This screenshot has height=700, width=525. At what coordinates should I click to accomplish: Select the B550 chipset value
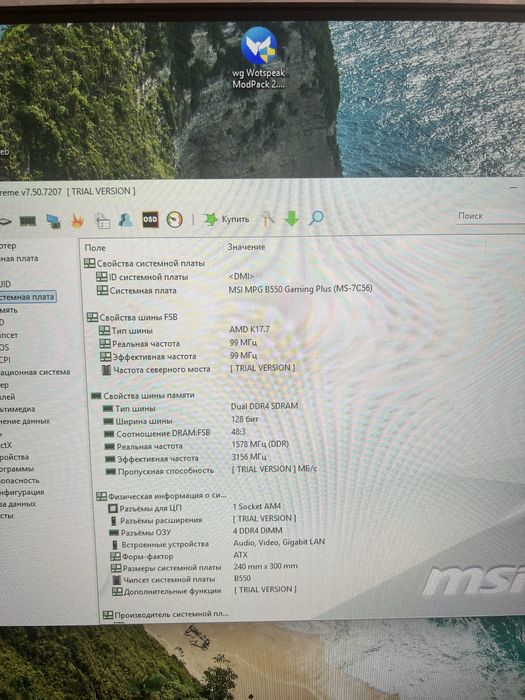pyautogui.click(x=242, y=578)
